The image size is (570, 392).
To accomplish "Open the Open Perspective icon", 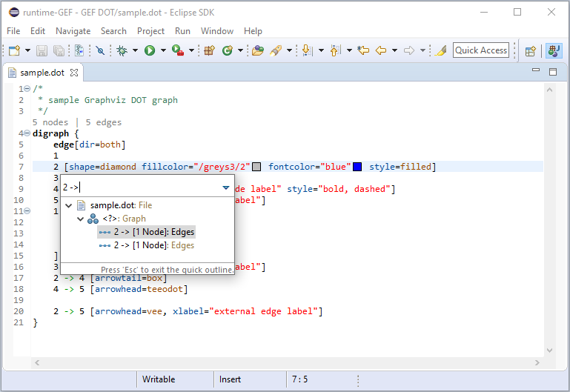I will (531, 50).
